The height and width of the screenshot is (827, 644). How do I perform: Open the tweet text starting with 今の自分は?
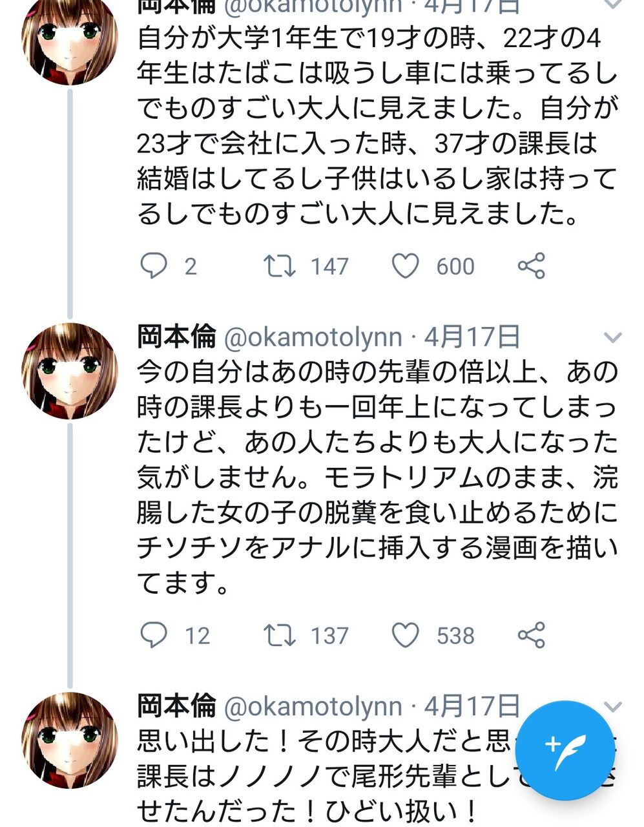[x=377, y=478]
